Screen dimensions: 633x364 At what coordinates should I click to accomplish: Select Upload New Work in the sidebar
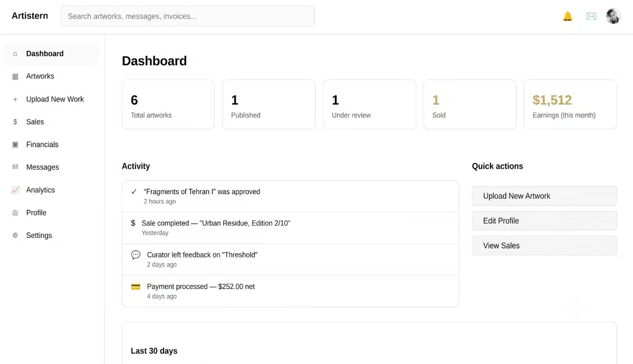coord(51,99)
